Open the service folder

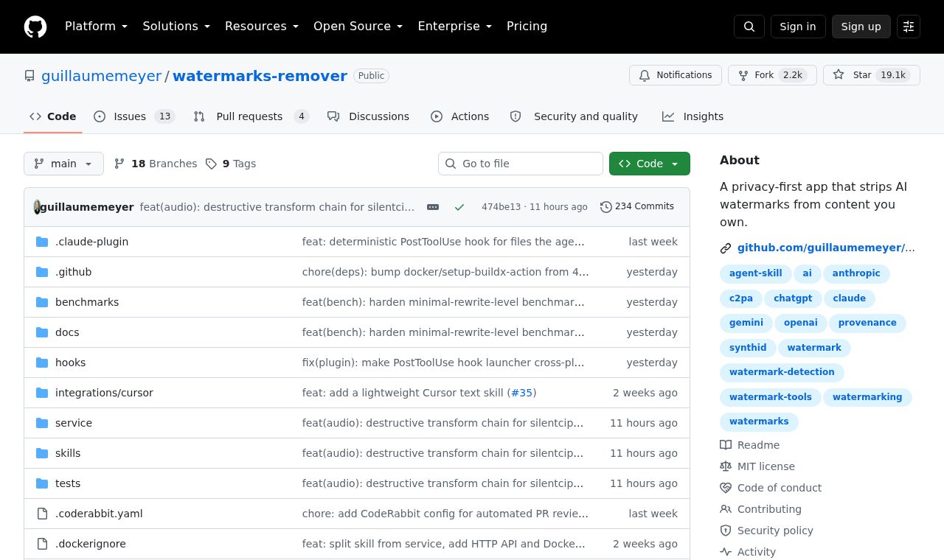pos(74,423)
